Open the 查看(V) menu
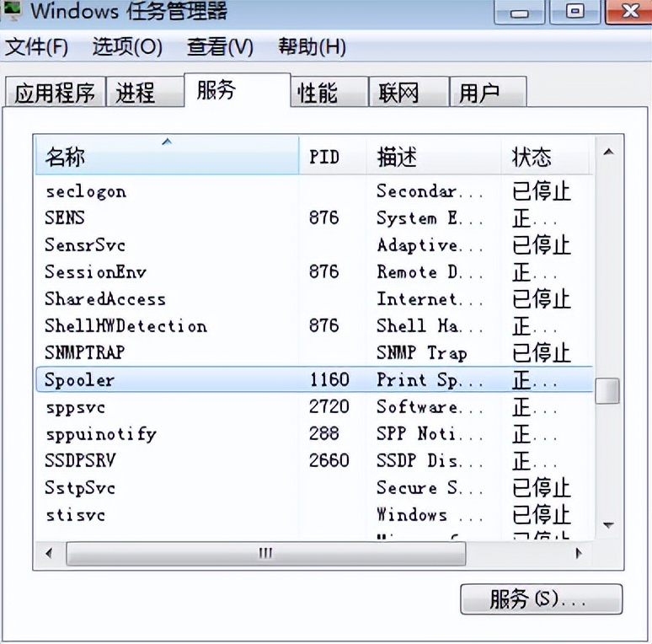This screenshot has height=644, width=652. coord(220,46)
